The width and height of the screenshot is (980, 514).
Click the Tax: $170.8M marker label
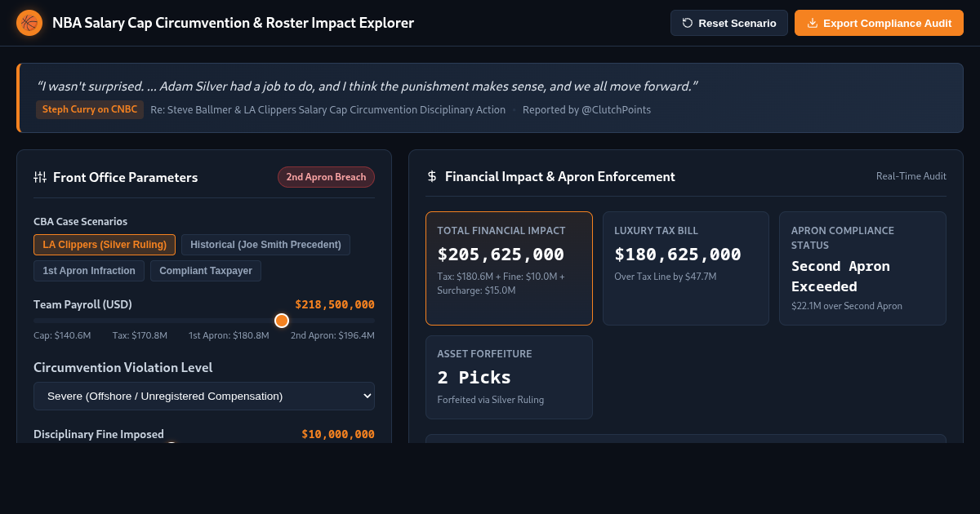click(x=140, y=335)
